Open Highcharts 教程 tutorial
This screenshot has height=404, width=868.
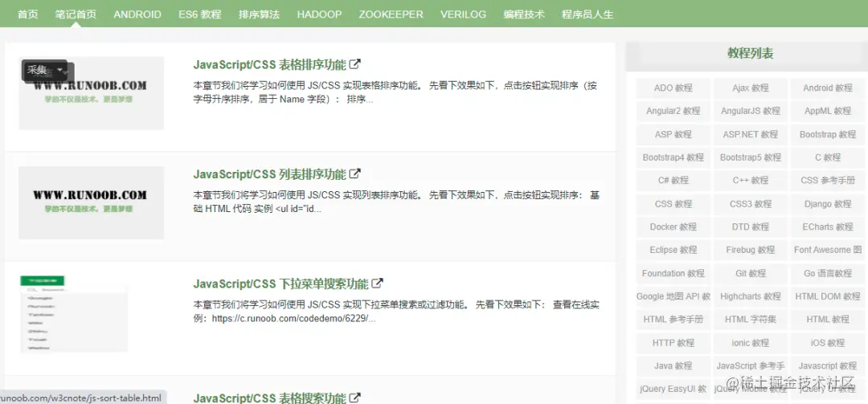(750, 296)
